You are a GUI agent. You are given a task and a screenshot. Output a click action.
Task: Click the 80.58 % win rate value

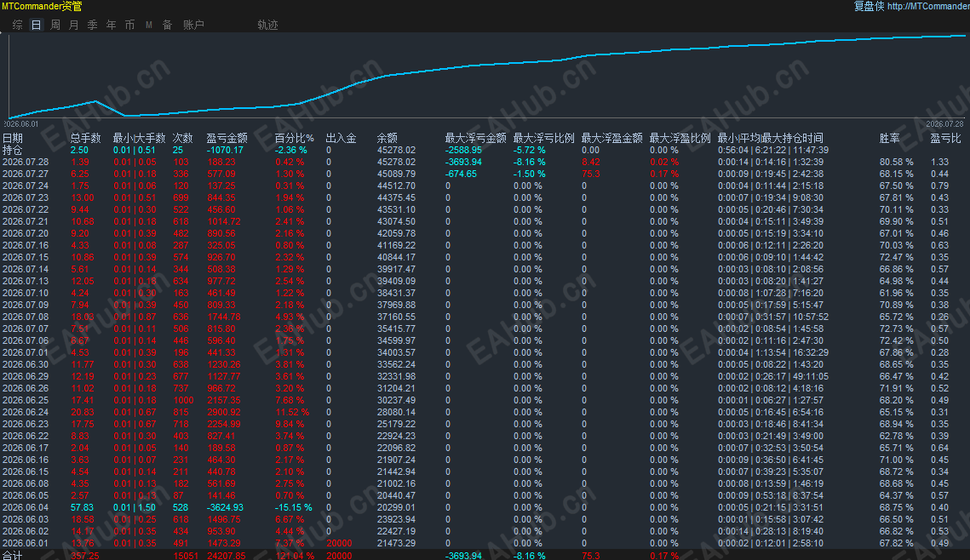click(x=897, y=162)
